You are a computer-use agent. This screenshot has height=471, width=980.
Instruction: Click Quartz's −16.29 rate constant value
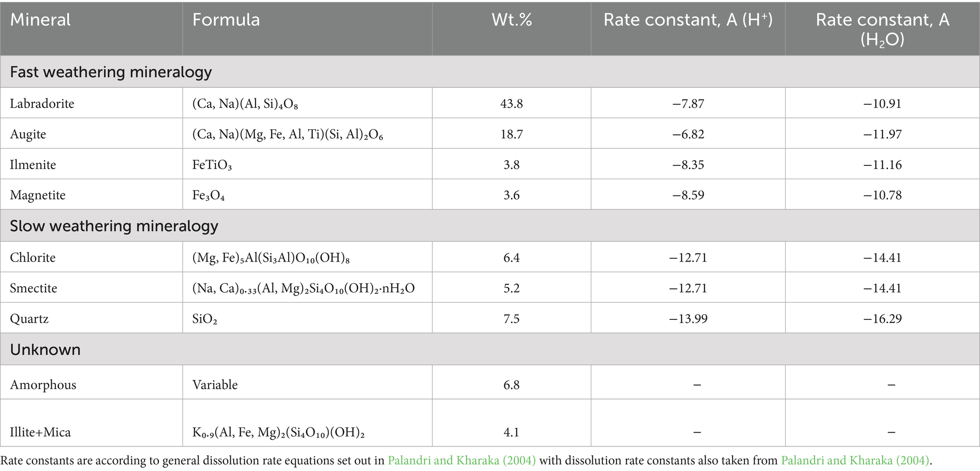882,318
